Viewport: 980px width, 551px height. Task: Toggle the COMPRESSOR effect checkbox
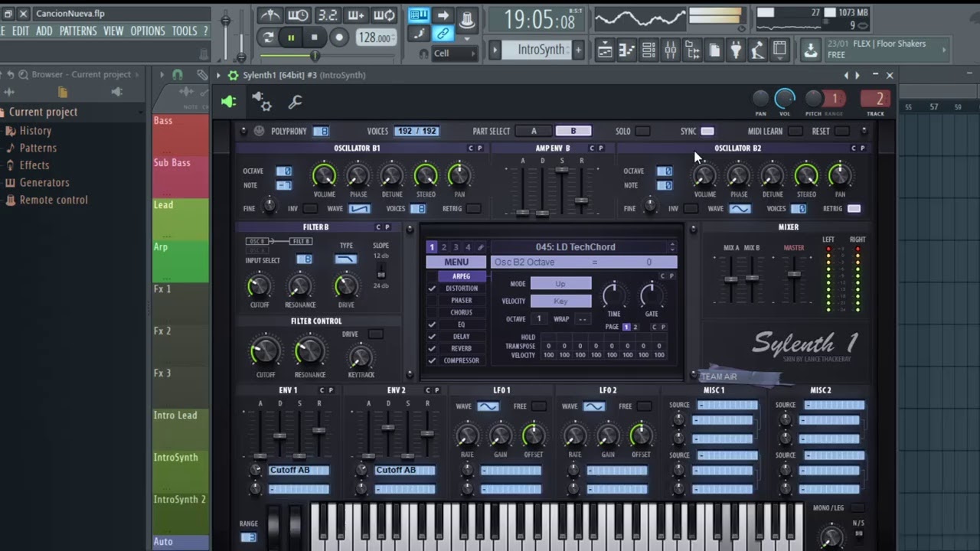point(432,360)
